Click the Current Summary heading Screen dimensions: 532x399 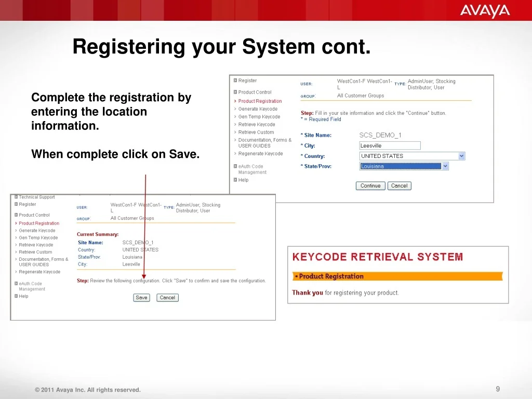(x=98, y=234)
